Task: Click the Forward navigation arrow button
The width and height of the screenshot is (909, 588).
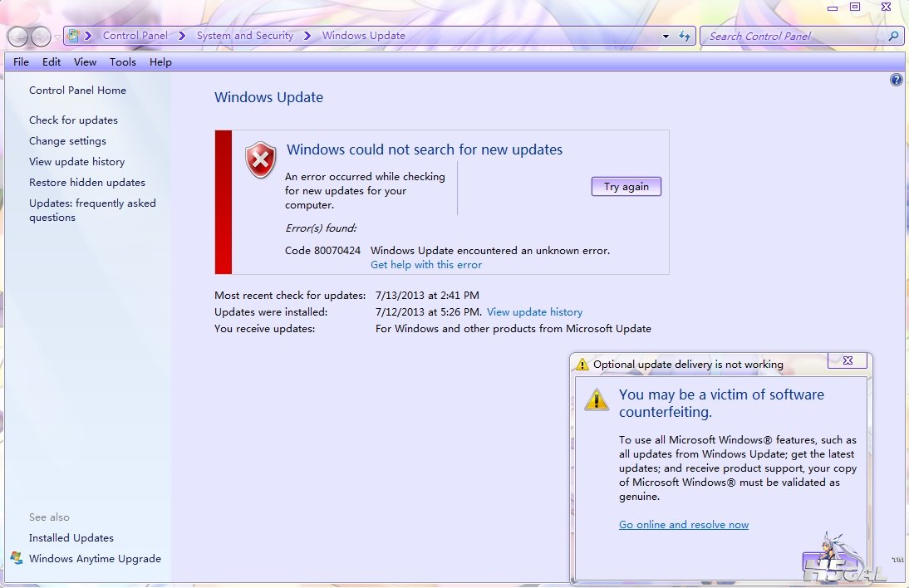Action: click(x=41, y=37)
